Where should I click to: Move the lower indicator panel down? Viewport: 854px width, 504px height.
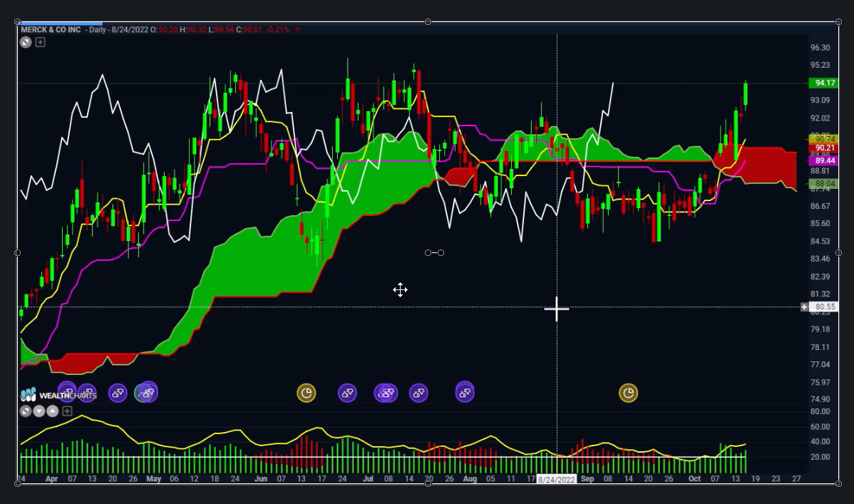(x=38, y=411)
